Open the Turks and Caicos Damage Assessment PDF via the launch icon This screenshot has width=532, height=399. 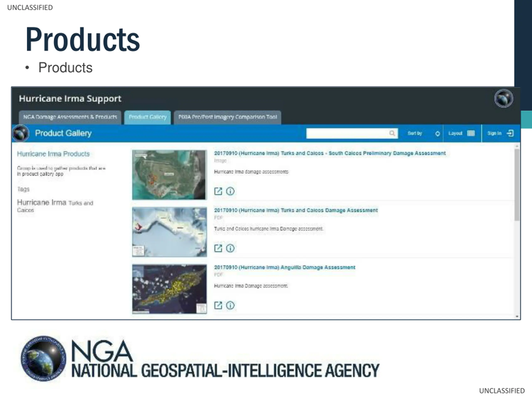coord(218,248)
